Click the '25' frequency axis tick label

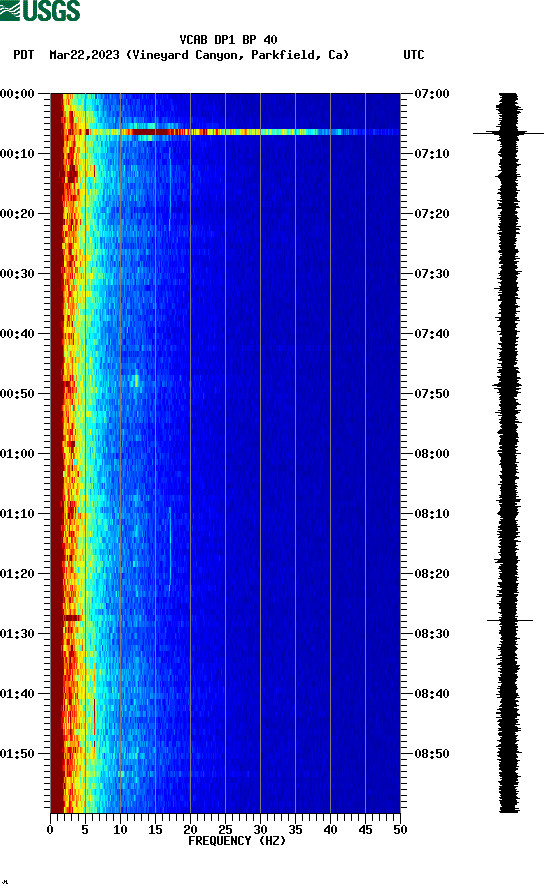(225, 830)
